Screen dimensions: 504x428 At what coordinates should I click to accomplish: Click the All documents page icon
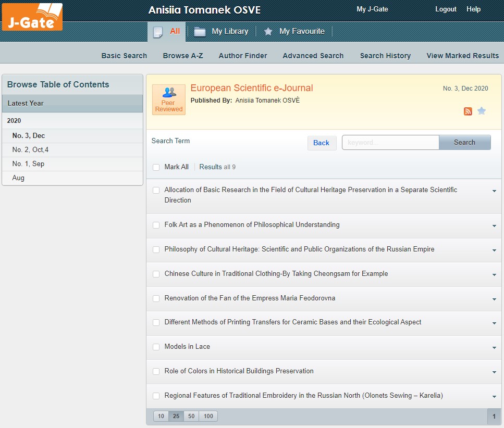coord(158,32)
